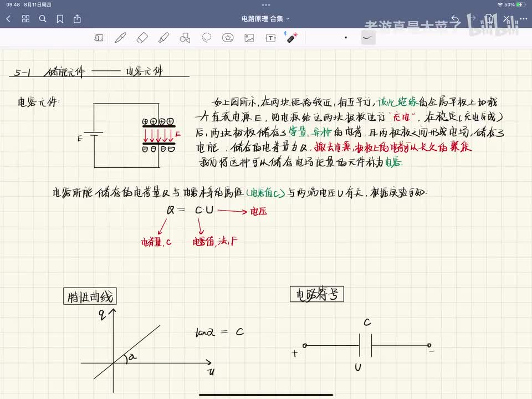Open search in the notebook

click(43, 19)
